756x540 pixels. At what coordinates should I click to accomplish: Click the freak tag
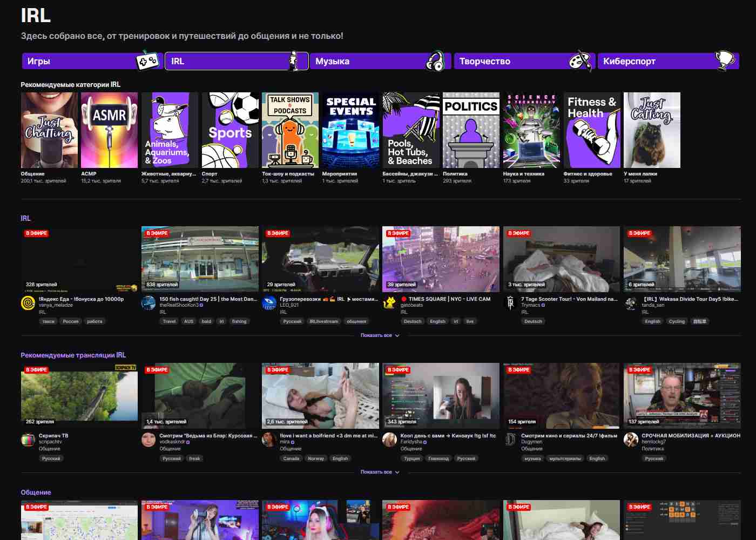(194, 458)
